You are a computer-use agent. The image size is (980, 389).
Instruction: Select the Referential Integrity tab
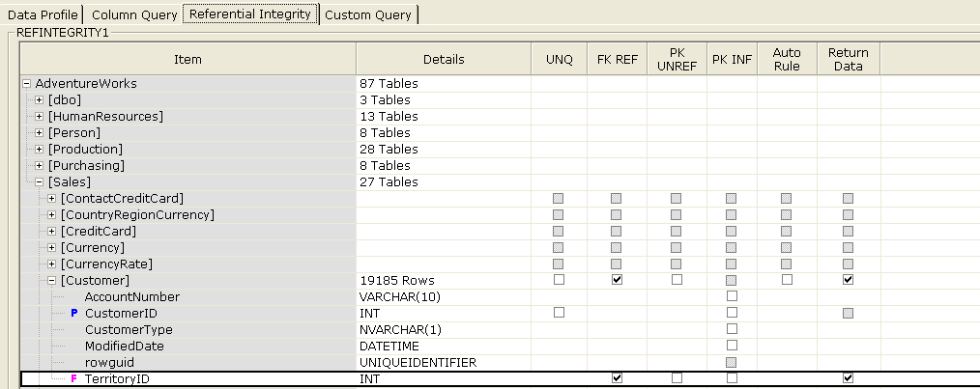[x=250, y=14]
